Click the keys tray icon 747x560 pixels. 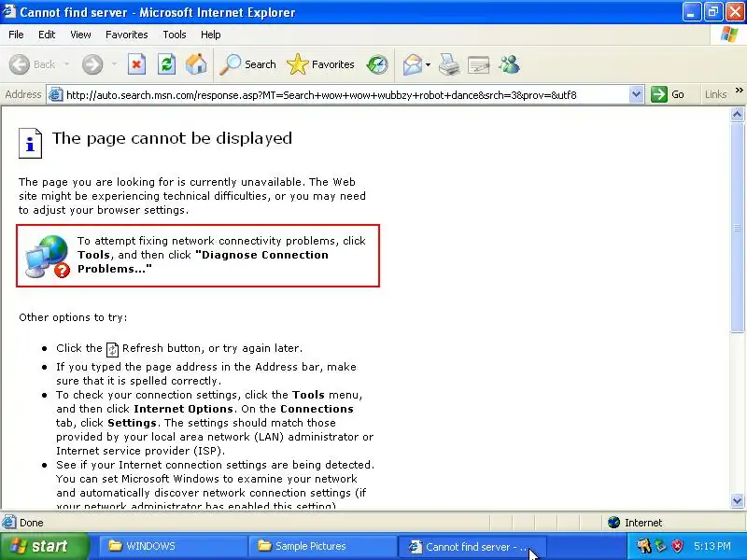coord(643,546)
